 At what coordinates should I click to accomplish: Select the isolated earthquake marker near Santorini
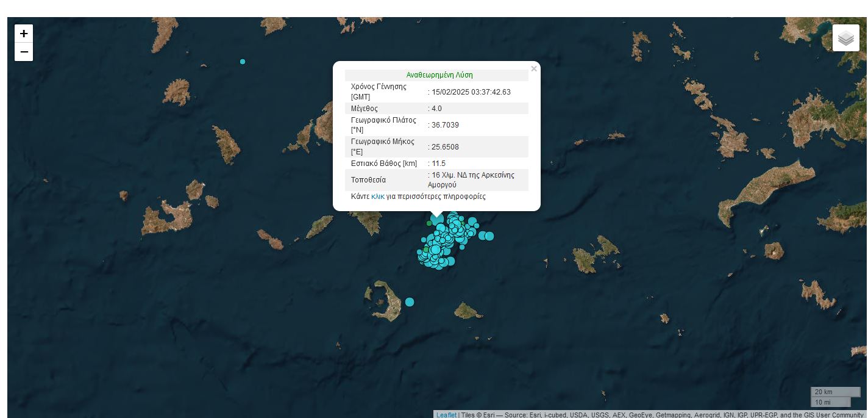click(x=410, y=302)
